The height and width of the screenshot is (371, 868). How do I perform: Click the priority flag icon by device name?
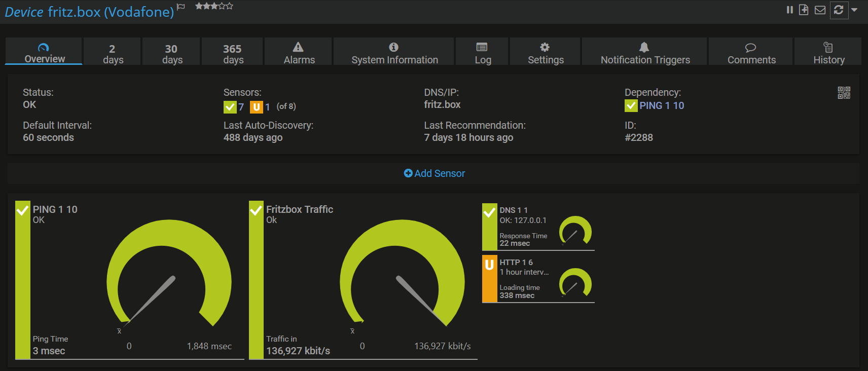[x=181, y=7]
